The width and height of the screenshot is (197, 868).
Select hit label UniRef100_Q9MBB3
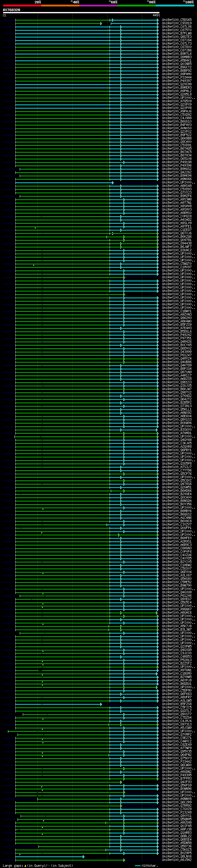tap(177, 57)
